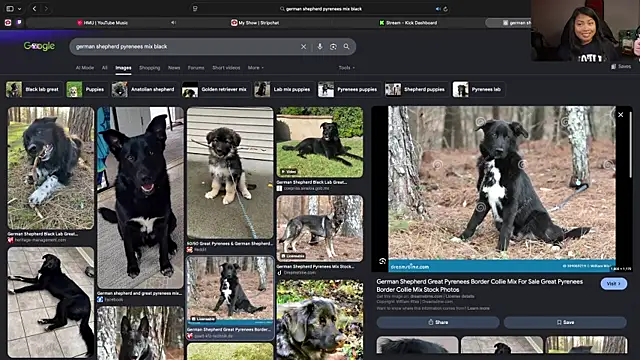Open black dog lying on grass video thumbnail
The width and height of the screenshot is (640, 360).
[320, 142]
